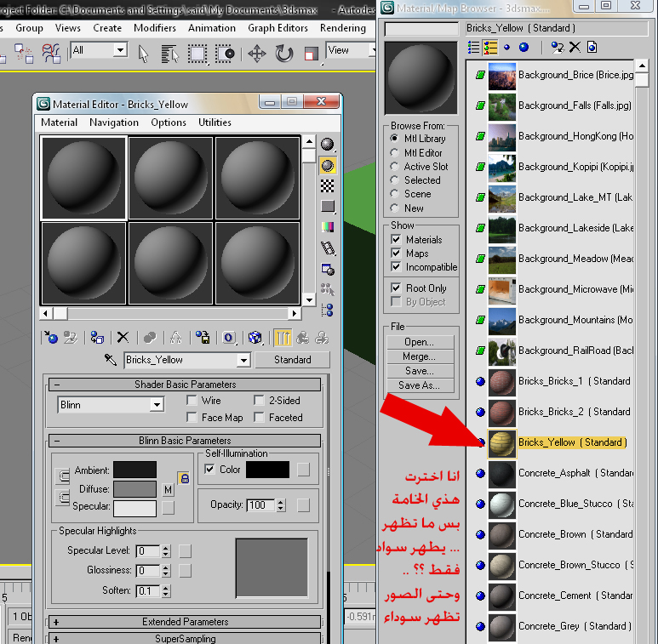Image resolution: width=658 pixels, height=644 pixels.
Task: Open the Modifiers menu
Action: coord(155,28)
